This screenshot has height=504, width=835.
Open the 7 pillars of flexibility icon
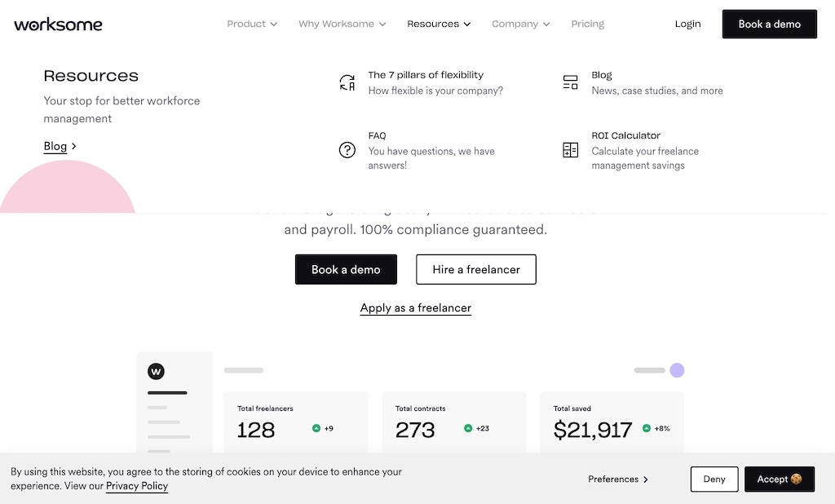pyautogui.click(x=347, y=82)
